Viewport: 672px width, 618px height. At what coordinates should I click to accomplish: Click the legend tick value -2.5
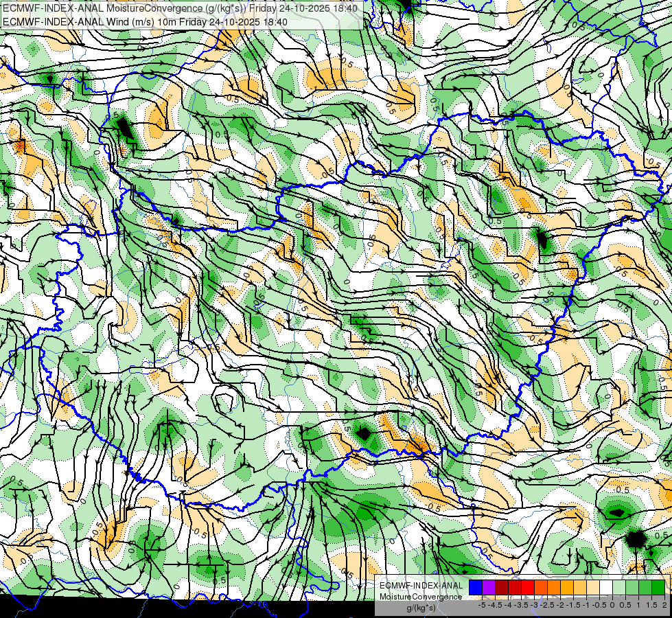coord(547,605)
